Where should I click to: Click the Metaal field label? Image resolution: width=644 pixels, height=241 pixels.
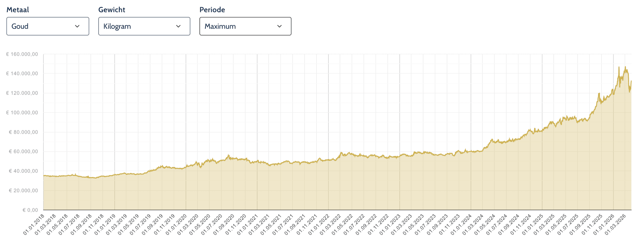(x=18, y=10)
